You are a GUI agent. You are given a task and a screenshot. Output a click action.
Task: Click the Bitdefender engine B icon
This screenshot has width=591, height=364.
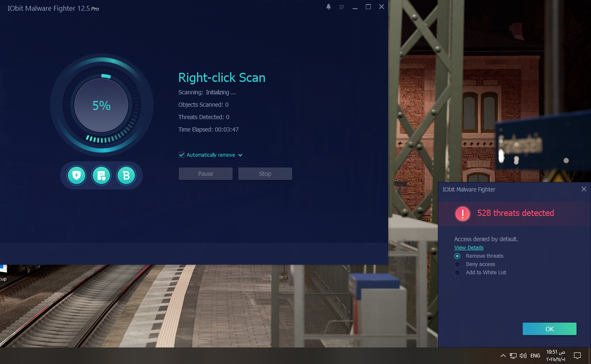pos(126,175)
